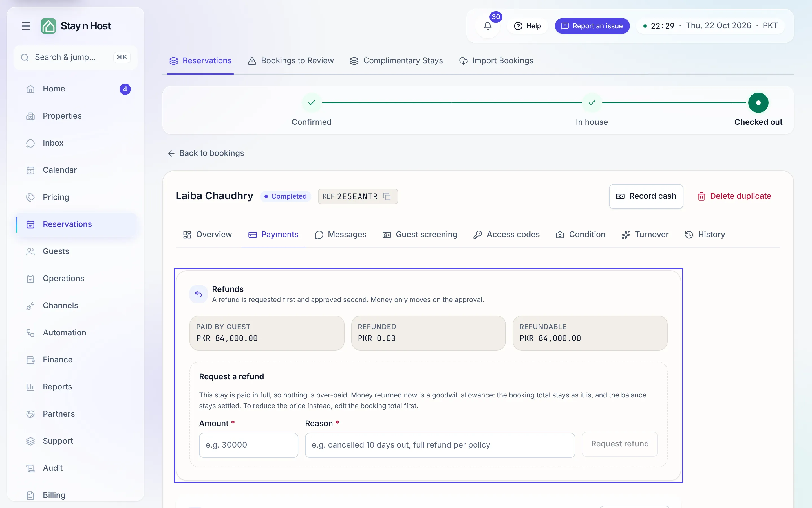Open Home in the sidebar
812x508 pixels.
(76, 89)
